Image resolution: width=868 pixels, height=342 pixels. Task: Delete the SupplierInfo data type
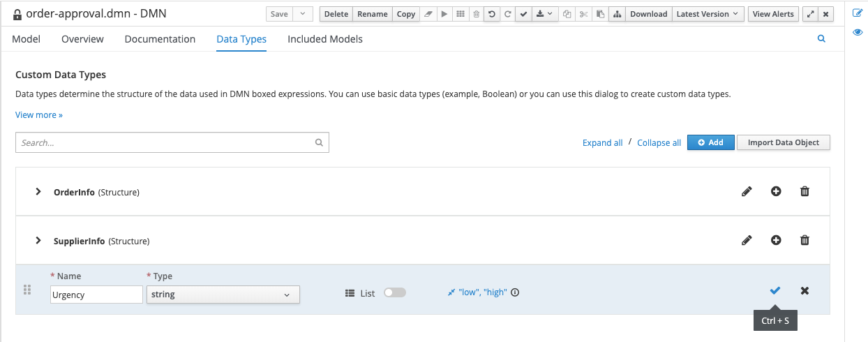pyautogui.click(x=805, y=240)
